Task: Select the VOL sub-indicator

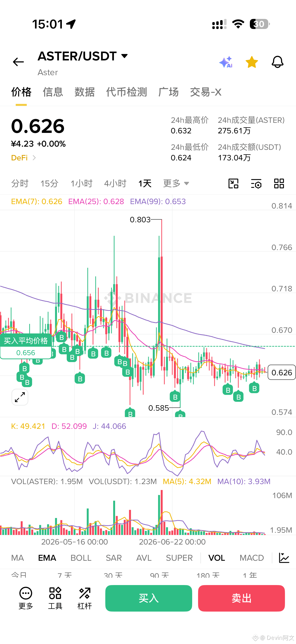Action: 216,558
